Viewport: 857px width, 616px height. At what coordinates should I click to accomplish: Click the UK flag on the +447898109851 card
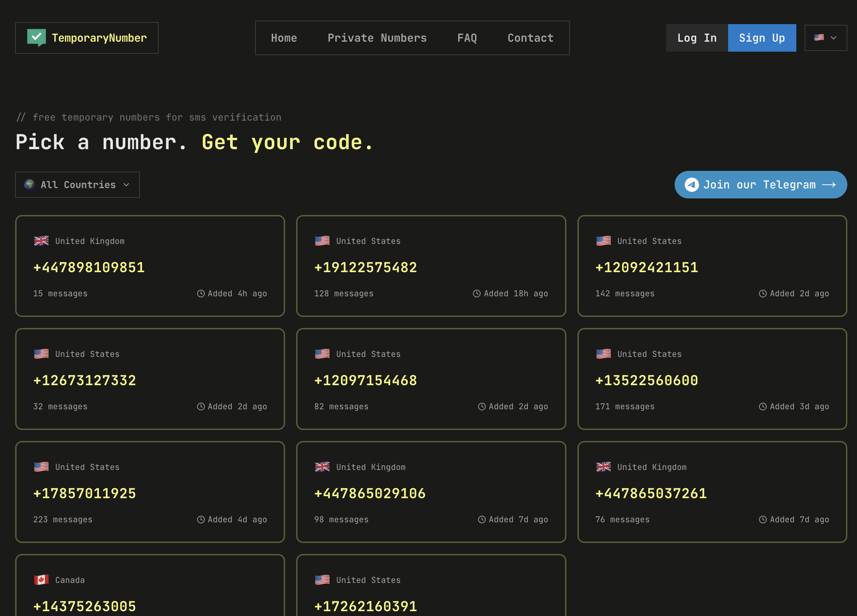tap(41, 240)
